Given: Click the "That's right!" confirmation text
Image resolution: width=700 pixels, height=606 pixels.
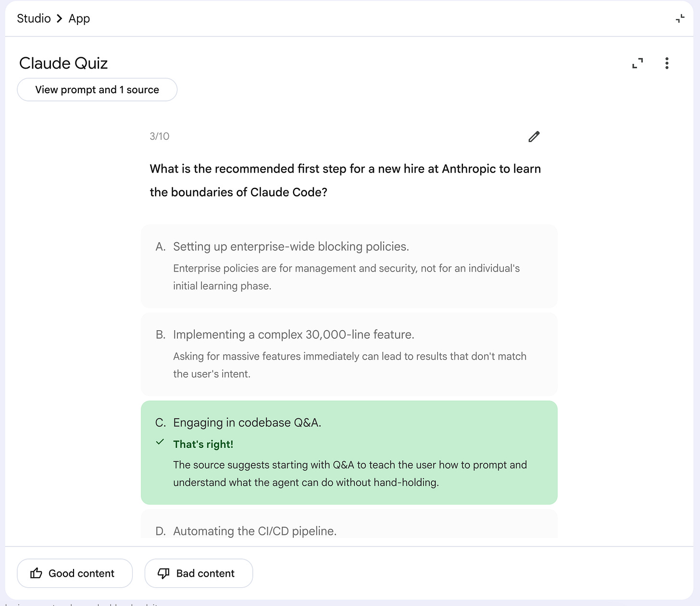Looking at the screenshot, I should (203, 444).
